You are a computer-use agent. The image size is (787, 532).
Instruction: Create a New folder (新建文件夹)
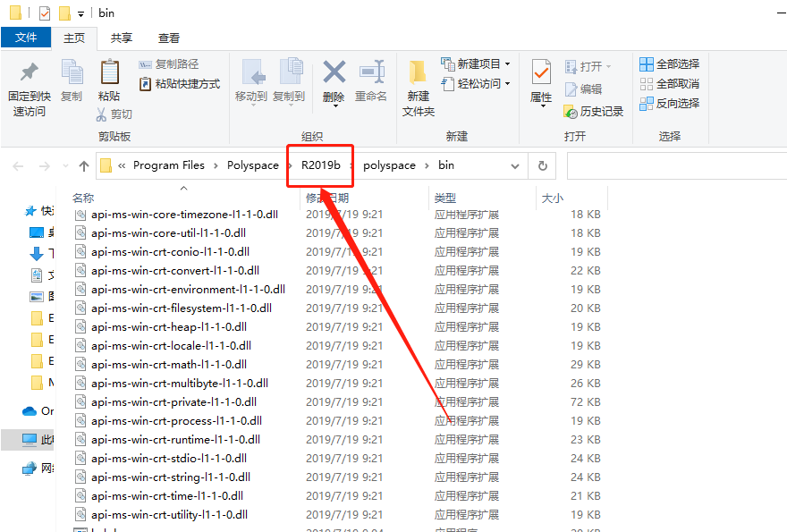coord(419,89)
